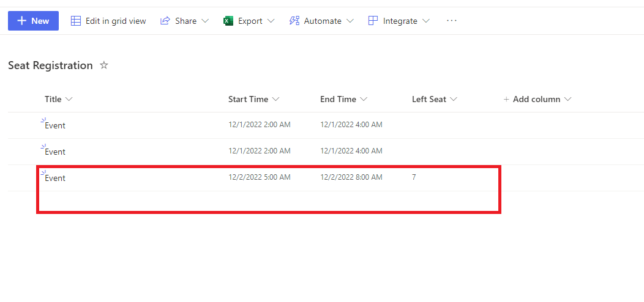Open the End Time column header menu
This screenshot has height=302, width=644.
(x=344, y=99)
